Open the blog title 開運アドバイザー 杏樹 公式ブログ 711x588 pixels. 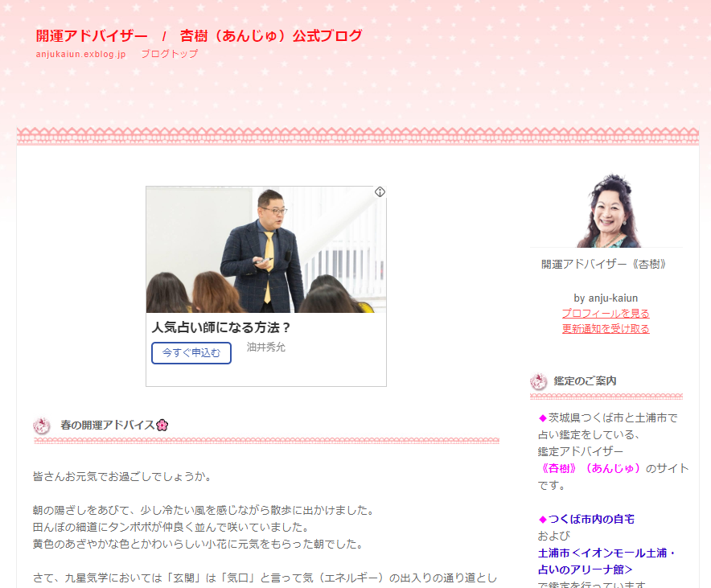coord(199,35)
